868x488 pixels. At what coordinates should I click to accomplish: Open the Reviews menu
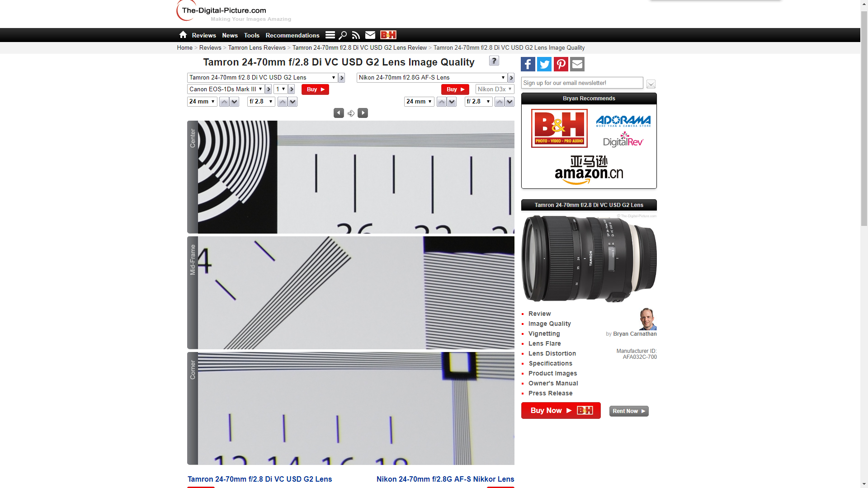(204, 35)
